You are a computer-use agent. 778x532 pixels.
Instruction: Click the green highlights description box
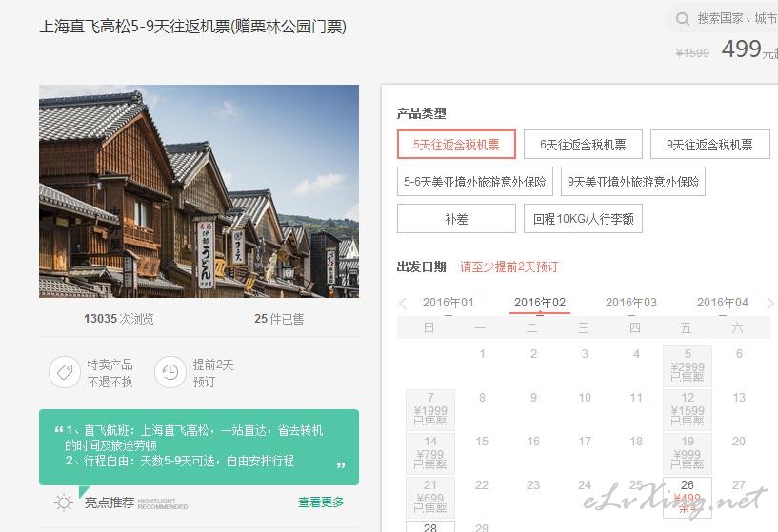click(199, 446)
